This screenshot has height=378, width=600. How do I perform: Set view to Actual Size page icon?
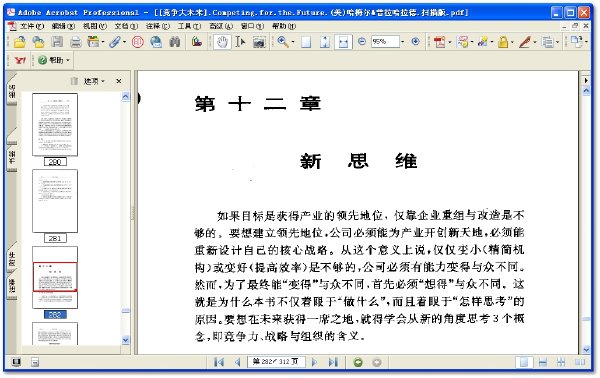[306, 42]
